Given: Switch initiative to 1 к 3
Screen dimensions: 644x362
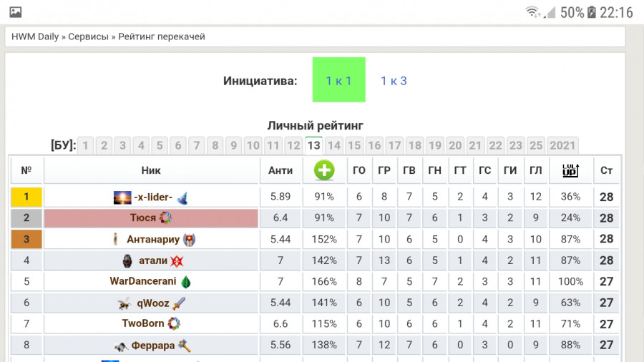Looking at the screenshot, I should 394,81.
